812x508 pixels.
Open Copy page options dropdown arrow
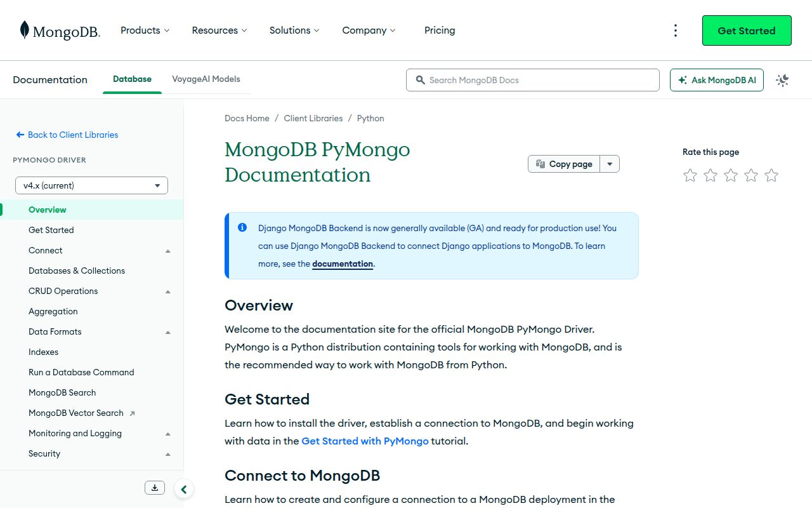610,164
